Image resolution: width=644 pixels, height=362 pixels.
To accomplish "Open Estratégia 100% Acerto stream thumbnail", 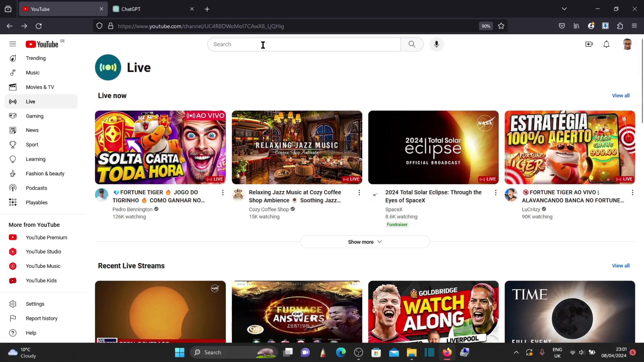I will coord(570,147).
